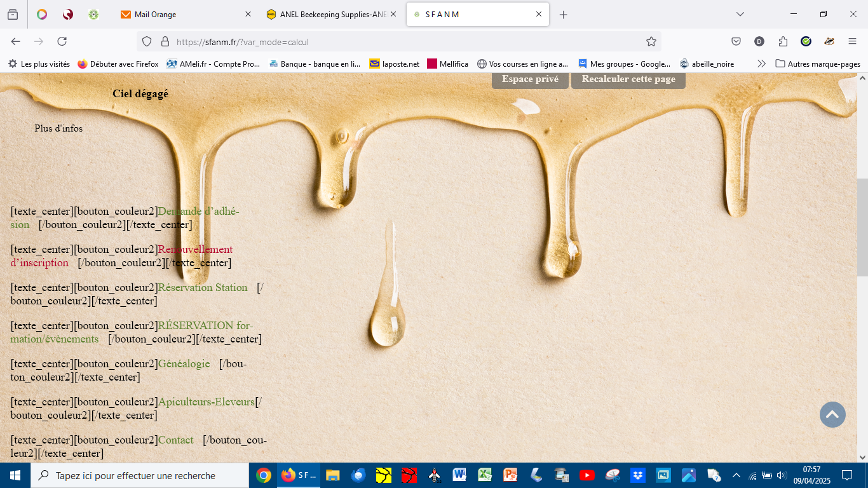This screenshot has height=488, width=868.
Task: Open the green emblem pinned tab
Action: coord(94,14)
